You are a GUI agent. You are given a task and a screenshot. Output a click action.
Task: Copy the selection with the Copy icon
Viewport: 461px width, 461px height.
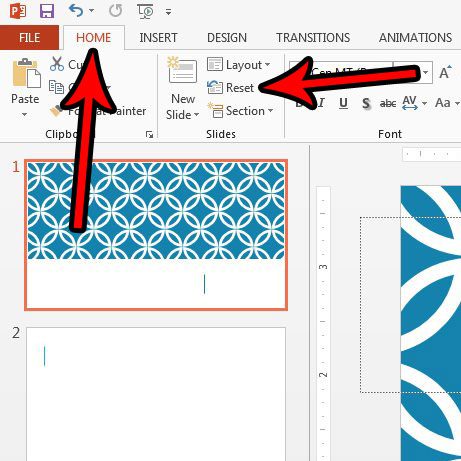pos(56,87)
